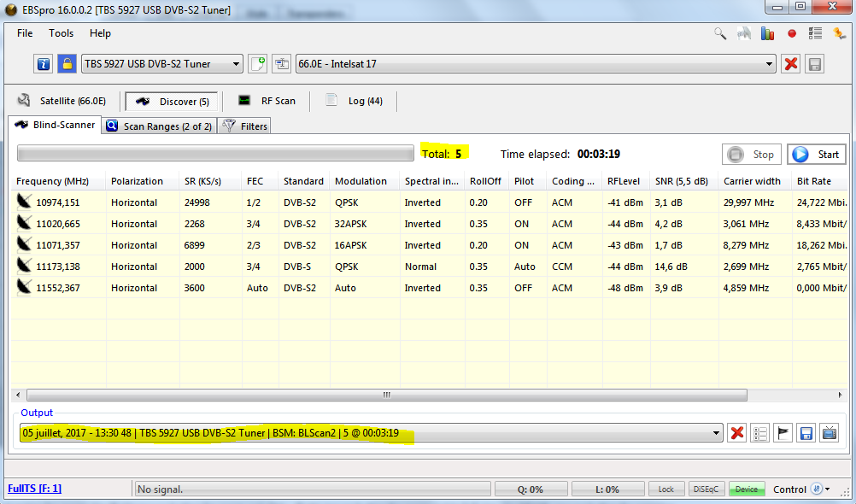The width and height of the screenshot is (856, 504).
Task: Click the red record dot in top toolbar
Action: 792,34
